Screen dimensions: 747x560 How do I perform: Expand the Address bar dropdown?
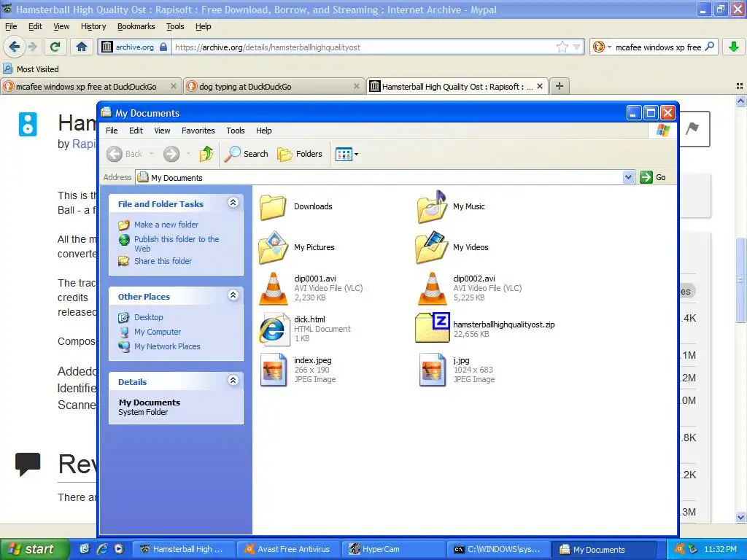(x=628, y=177)
